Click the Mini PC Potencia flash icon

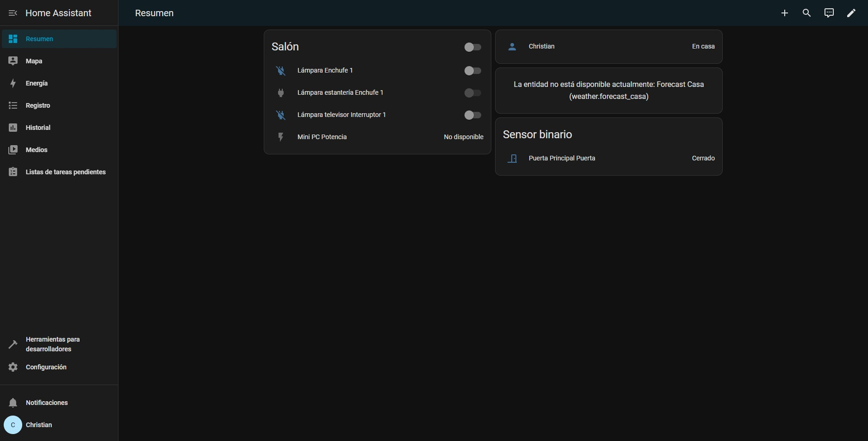point(280,137)
